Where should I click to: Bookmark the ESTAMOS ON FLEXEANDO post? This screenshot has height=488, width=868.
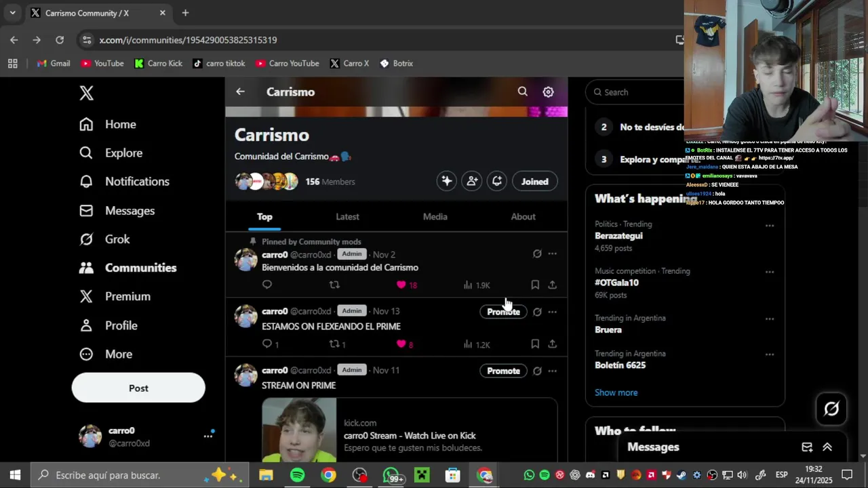coord(535,344)
